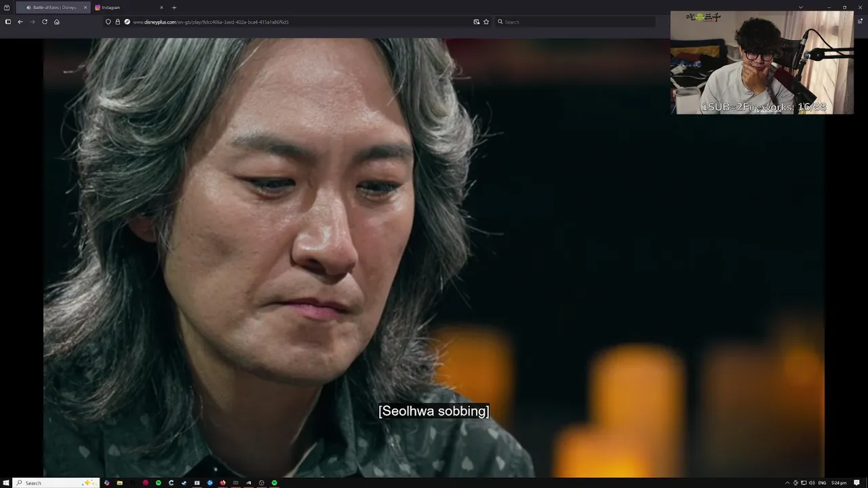Expand the list all tabs chevron

(x=801, y=7)
